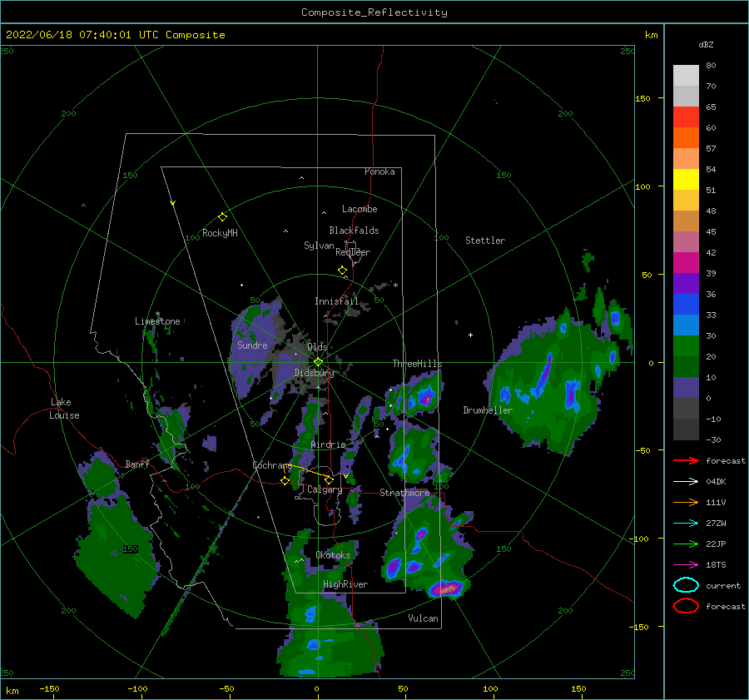
Task: Click the asterisk marker above Limestone
Action: pos(157,314)
